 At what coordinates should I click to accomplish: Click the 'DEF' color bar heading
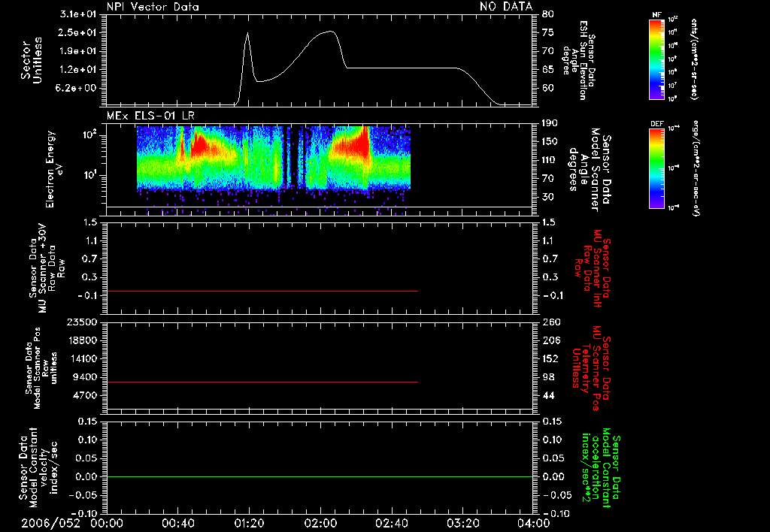click(657, 124)
